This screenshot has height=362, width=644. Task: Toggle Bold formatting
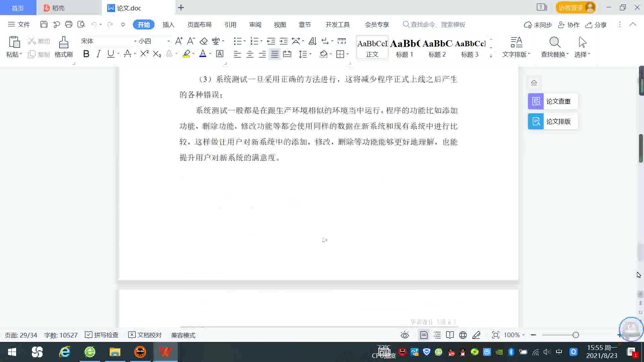(86, 54)
